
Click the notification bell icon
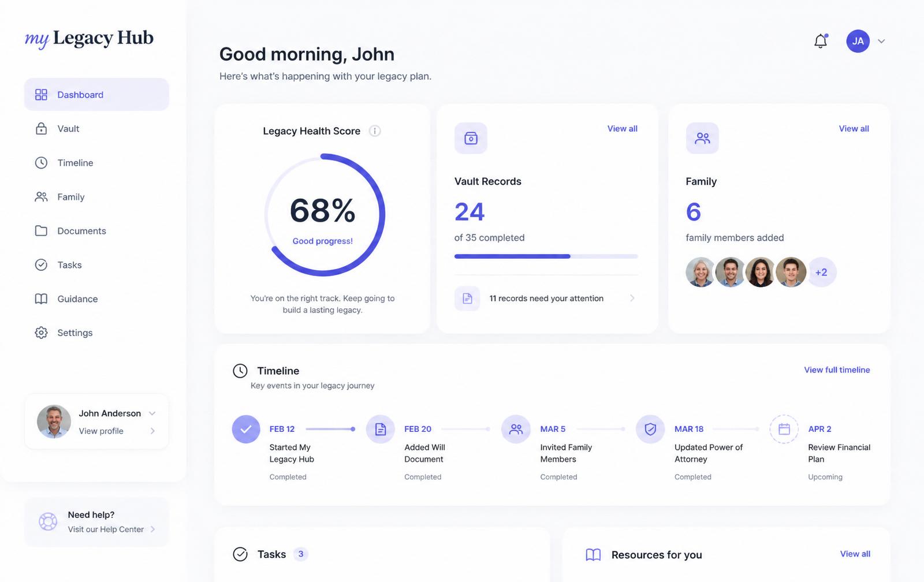(x=821, y=41)
